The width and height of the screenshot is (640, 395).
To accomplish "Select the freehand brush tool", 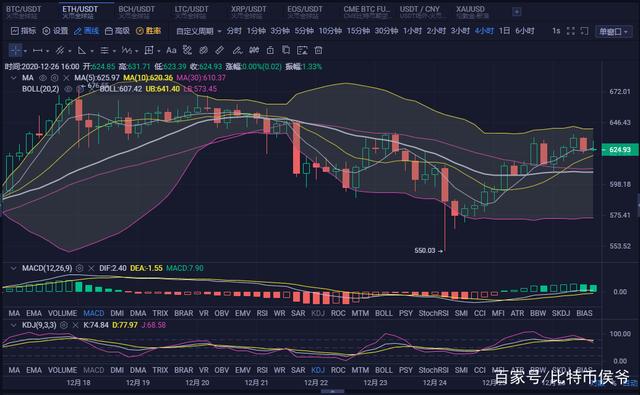I will pyautogui.click(x=237, y=50).
